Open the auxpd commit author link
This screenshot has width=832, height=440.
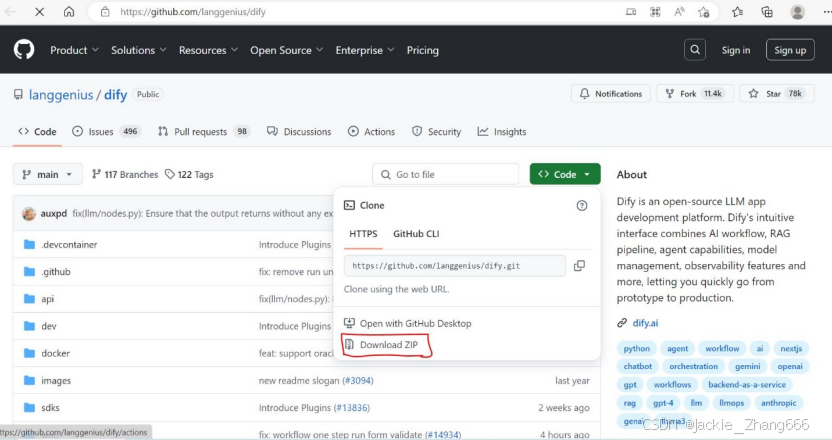click(54, 213)
